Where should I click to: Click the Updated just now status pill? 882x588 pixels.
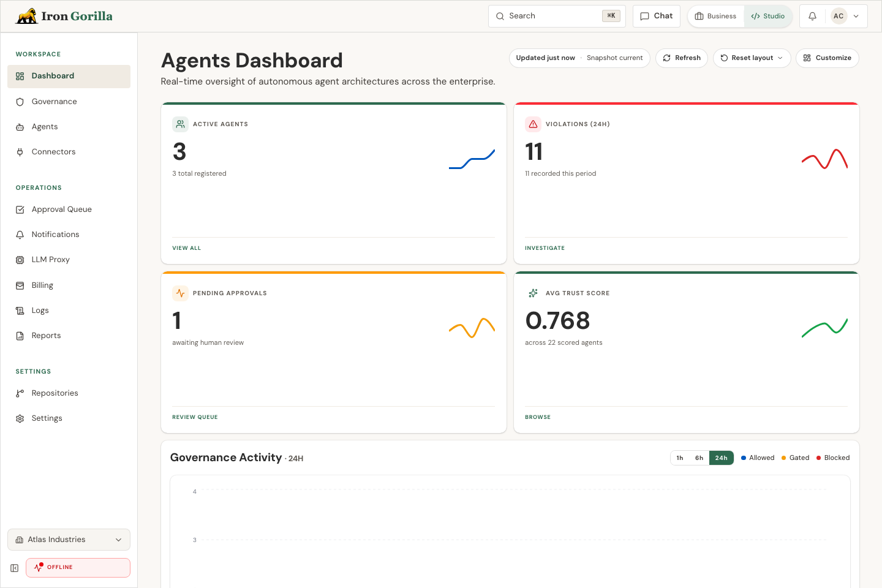coord(579,58)
